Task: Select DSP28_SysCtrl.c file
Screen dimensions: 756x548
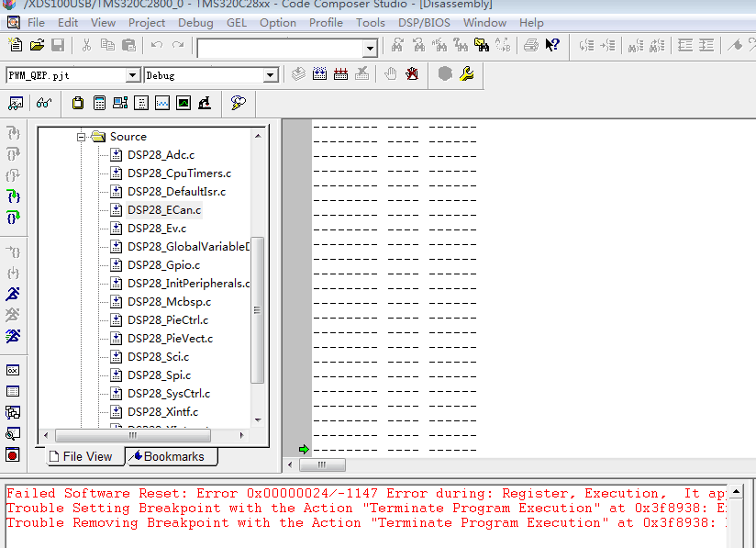Action: coord(169,393)
